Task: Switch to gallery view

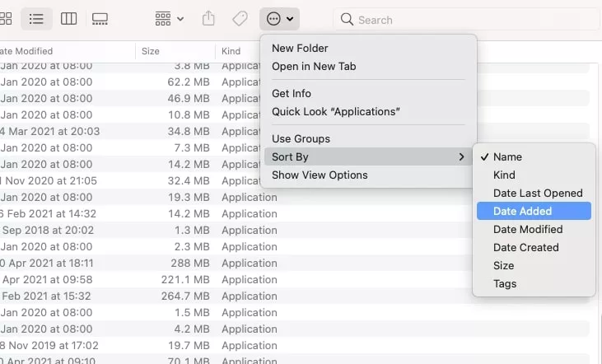Action: click(x=100, y=18)
